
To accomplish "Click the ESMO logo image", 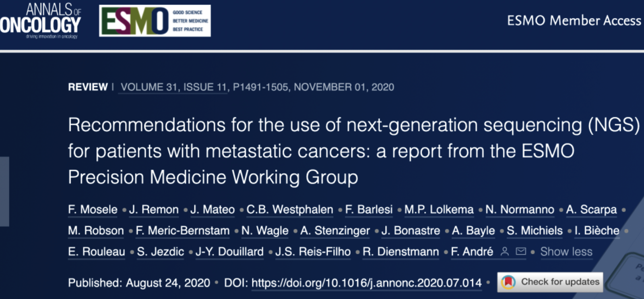I will [155, 21].
